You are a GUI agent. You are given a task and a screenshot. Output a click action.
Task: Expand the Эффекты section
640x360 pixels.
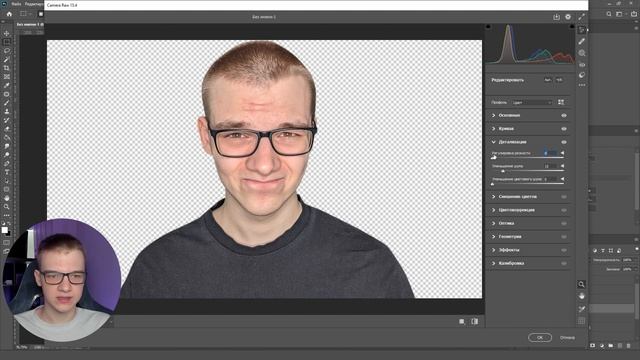tap(493, 250)
